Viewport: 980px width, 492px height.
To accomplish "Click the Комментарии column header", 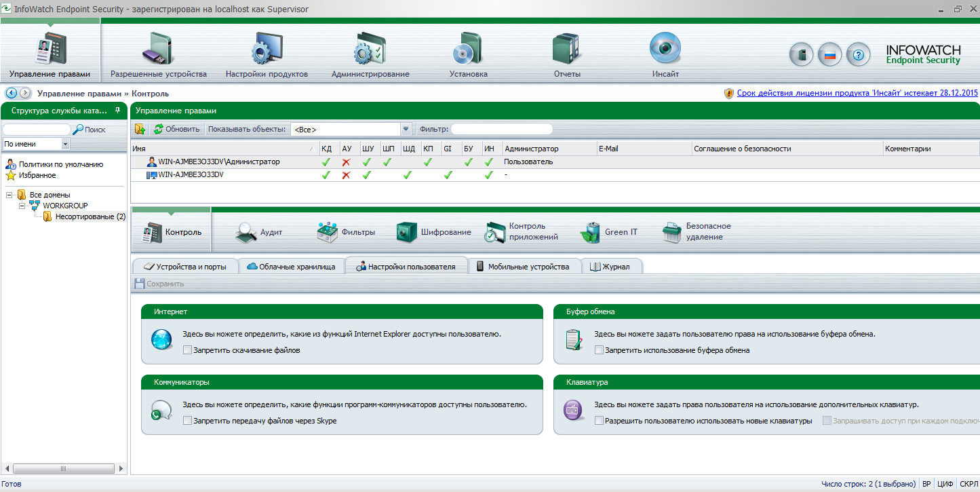I will (x=931, y=149).
